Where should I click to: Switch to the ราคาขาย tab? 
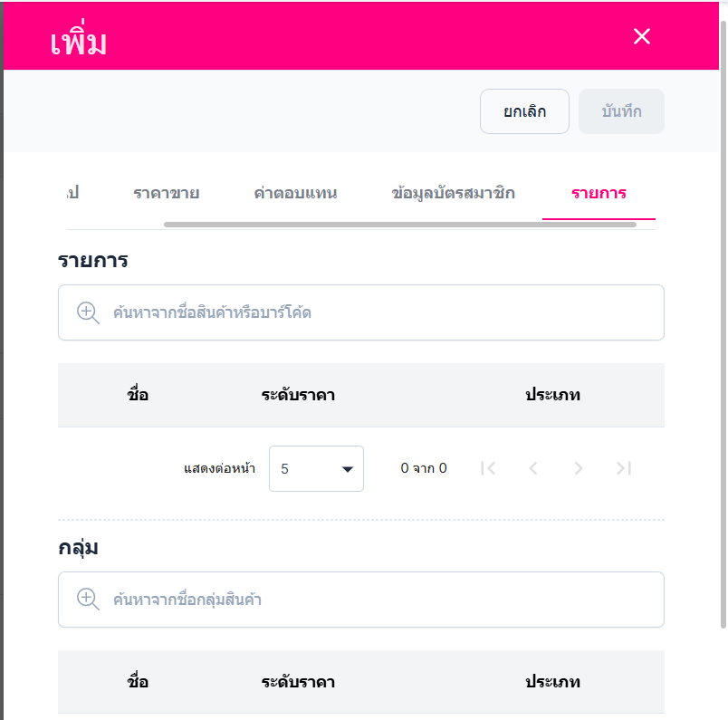pos(166,193)
